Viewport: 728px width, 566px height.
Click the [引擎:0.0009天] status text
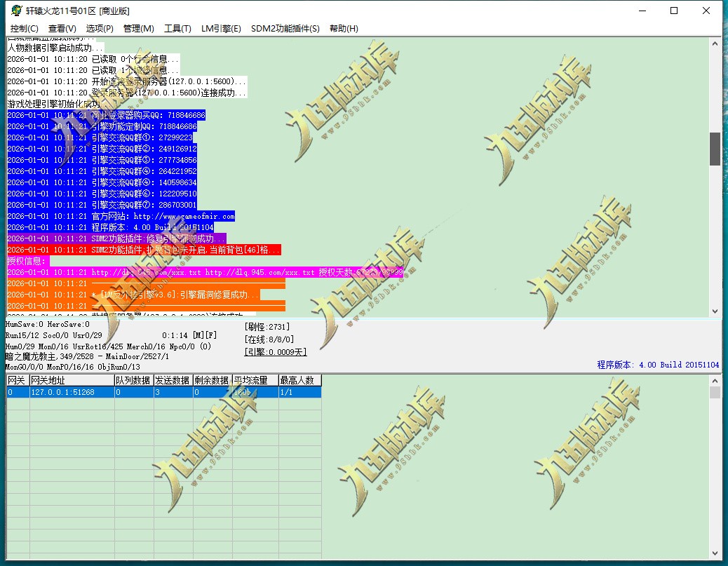pyautogui.click(x=276, y=352)
